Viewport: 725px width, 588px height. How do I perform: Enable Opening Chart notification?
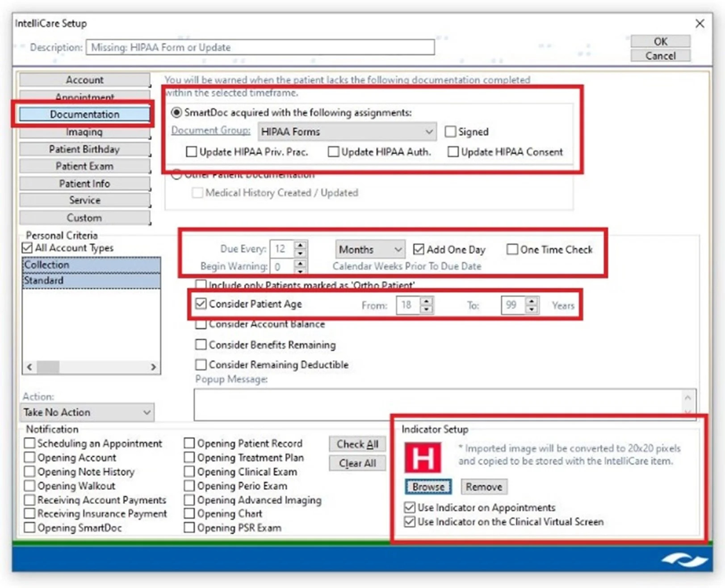point(189,514)
